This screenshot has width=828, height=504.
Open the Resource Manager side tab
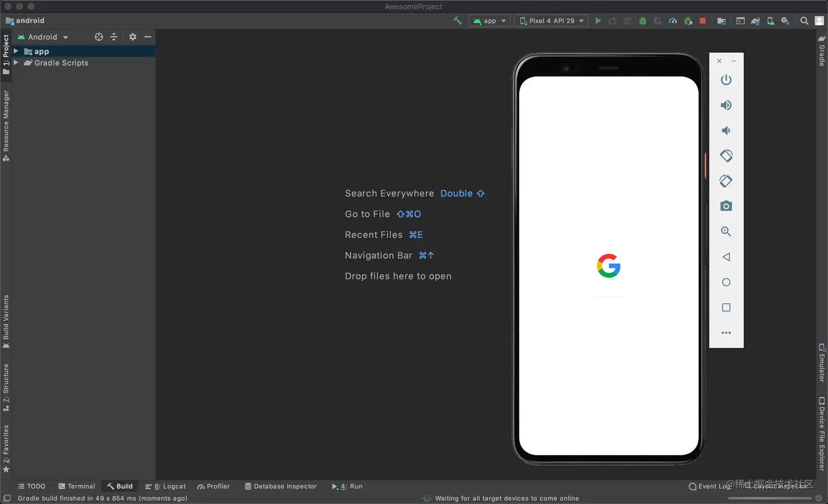(6, 126)
